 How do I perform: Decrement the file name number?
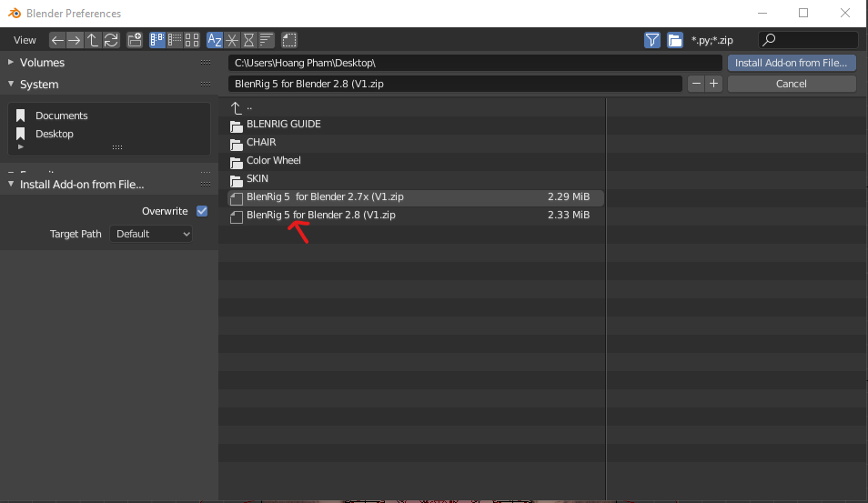coord(696,84)
